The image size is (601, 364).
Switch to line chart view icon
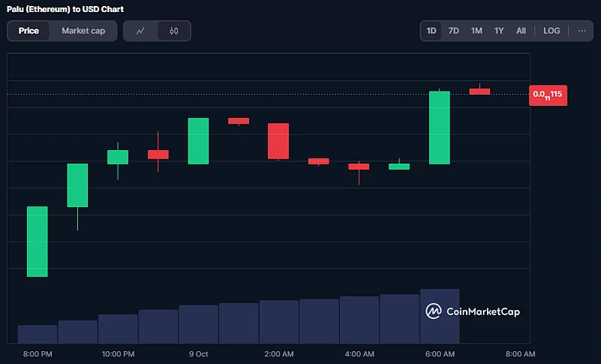tap(140, 31)
